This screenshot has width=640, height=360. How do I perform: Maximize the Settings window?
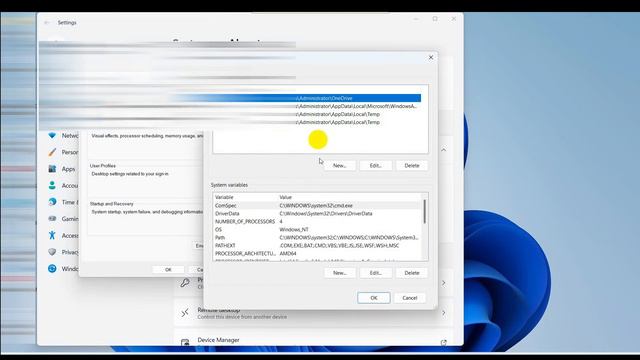[x=435, y=19]
